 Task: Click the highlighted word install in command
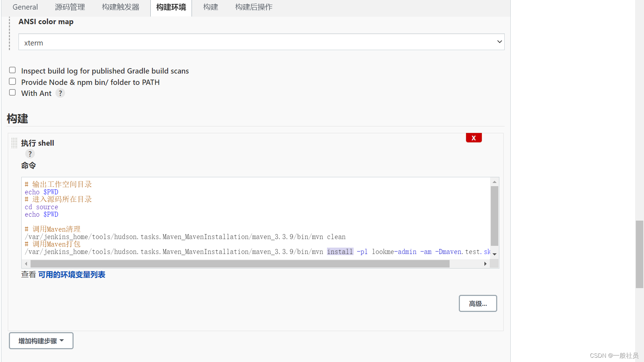point(340,252)
